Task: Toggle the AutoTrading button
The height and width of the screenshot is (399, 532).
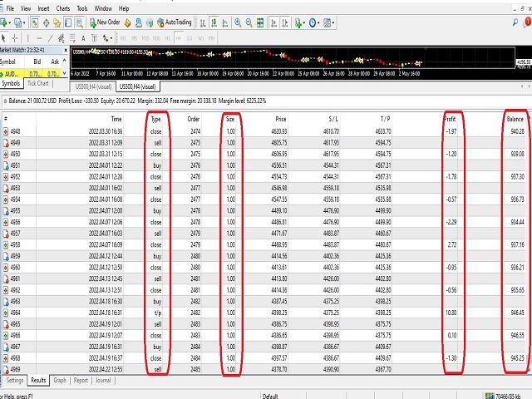Action: point(175,22)
